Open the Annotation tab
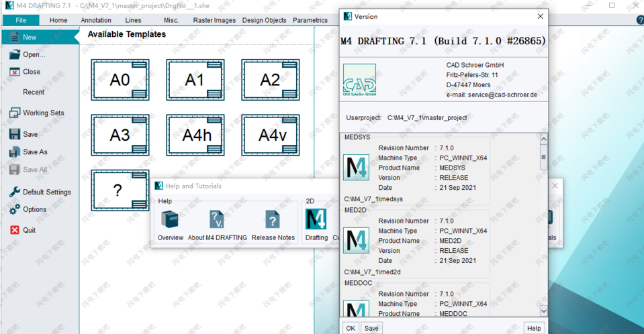This screenshot has width=644, height=334. pyautogui.click(x=96, y=20)
